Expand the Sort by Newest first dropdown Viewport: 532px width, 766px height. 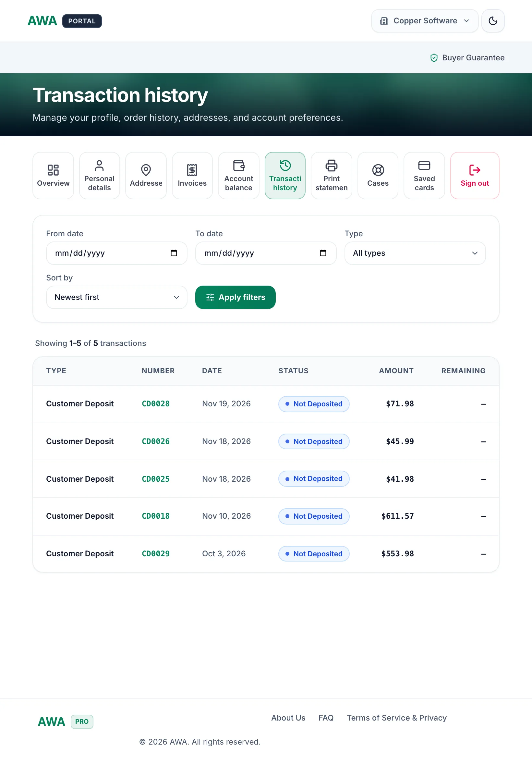[117, 297]
